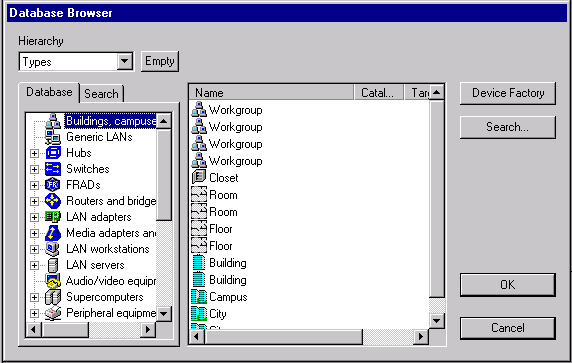
Task: Click the tree panel scroll down arrow
Action: coord(164,313)
